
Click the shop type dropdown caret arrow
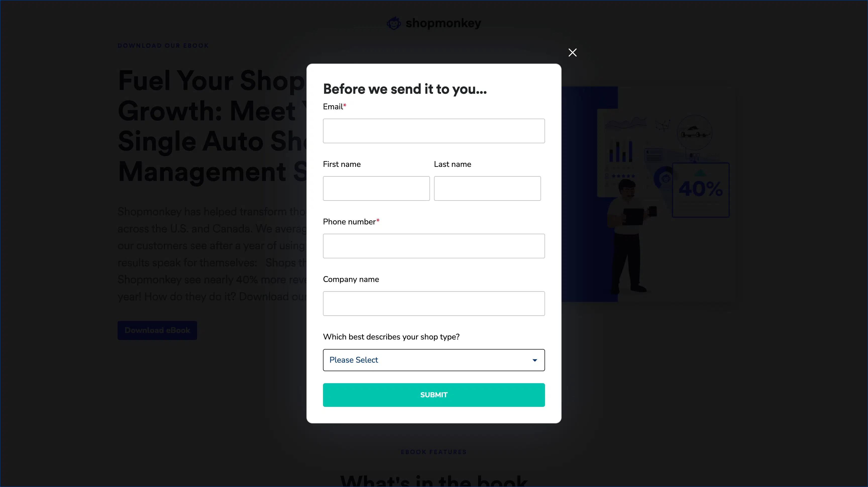click(x=534, y=360)
